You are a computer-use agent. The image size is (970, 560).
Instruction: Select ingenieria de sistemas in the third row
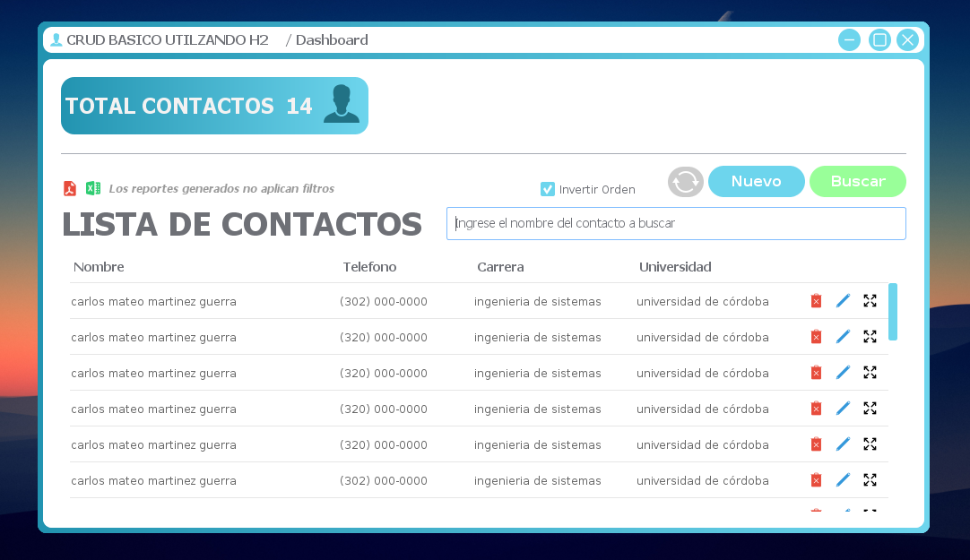(538, 374)
